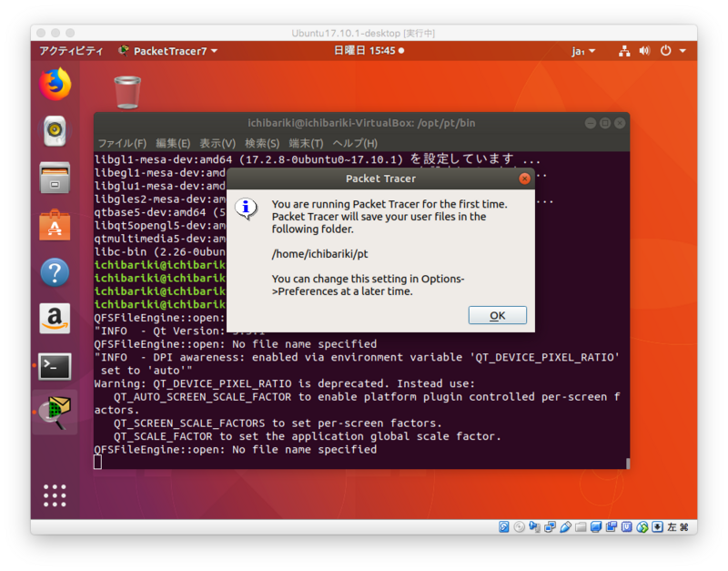Open the Amazon launcher in the dock

pos(55,319)
